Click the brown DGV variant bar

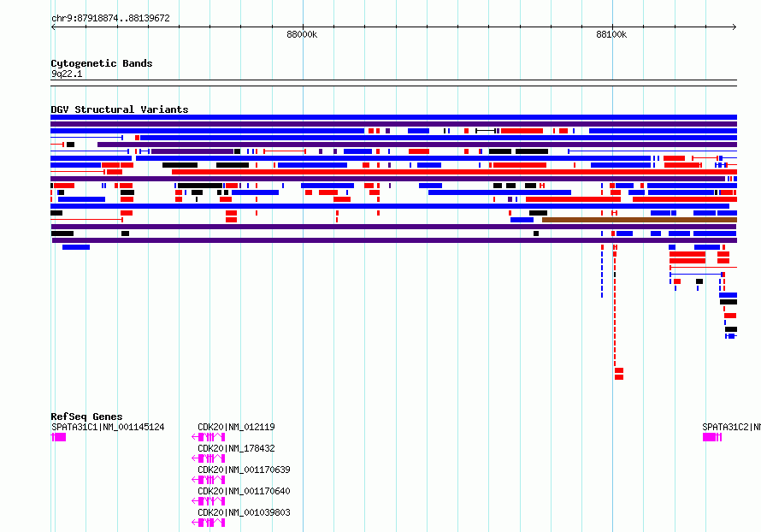click(x=640, y=220)
